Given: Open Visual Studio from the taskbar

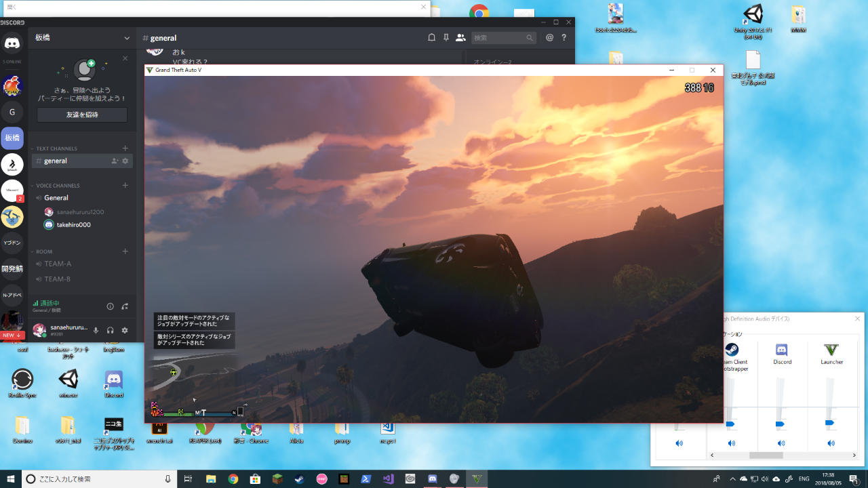Looking at the screenshot, I should pos(388,479).
